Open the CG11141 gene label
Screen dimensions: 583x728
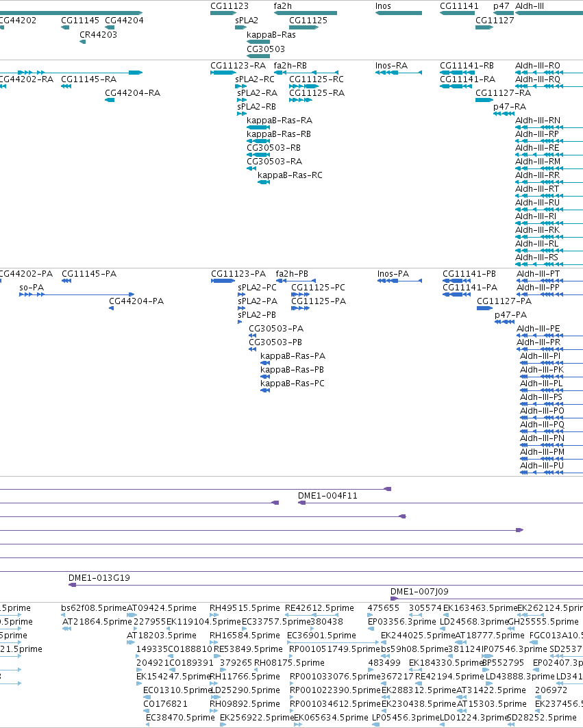(459, 6)
